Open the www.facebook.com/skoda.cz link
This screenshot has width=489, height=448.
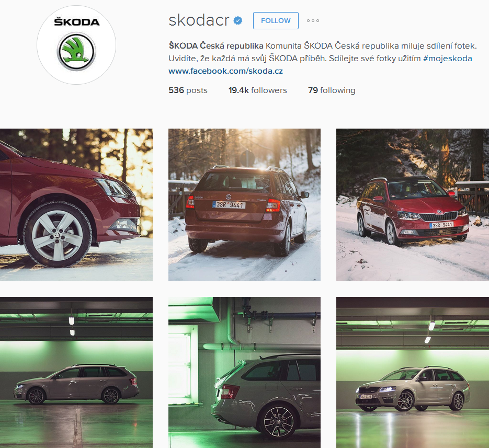(225, 71)
